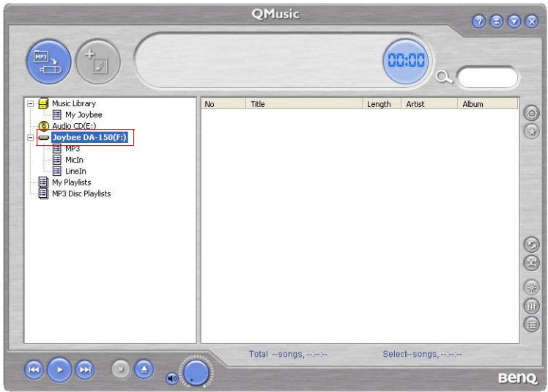Click the eject button
Viewport: 548px width, 392px height.
pyautogui.click(x=144, y=369)
